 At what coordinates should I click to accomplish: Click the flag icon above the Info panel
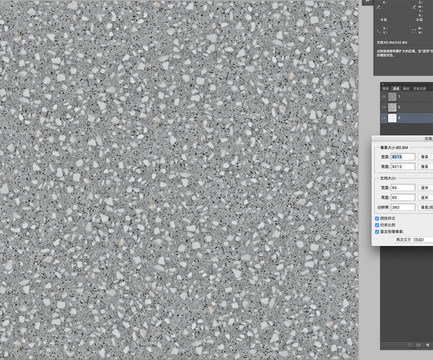[x=368, y=2]
